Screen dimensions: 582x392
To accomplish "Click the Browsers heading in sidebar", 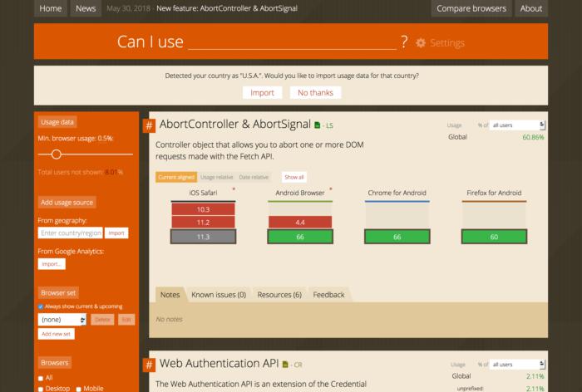I will [55, 362].
